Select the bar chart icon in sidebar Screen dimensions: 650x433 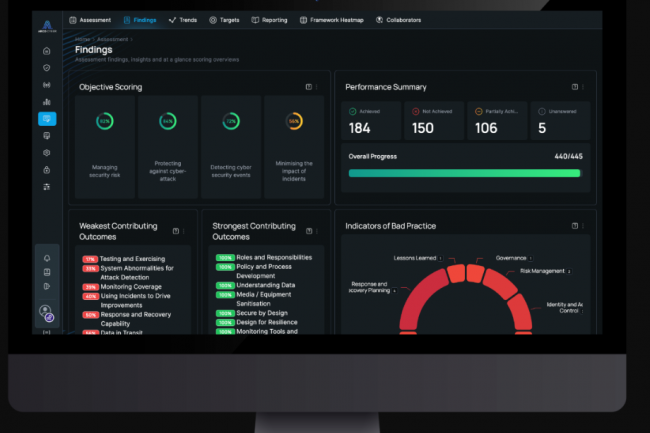click(x=47, y=102)
